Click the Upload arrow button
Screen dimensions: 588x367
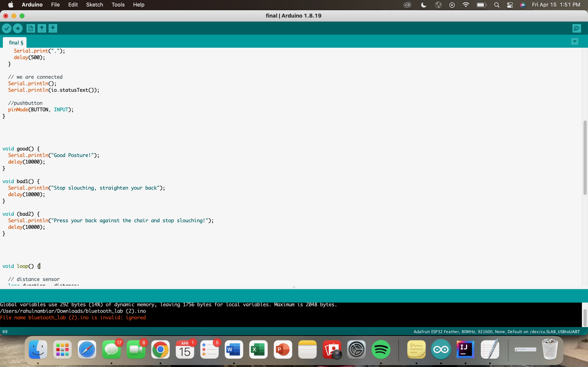coord(18,28)
